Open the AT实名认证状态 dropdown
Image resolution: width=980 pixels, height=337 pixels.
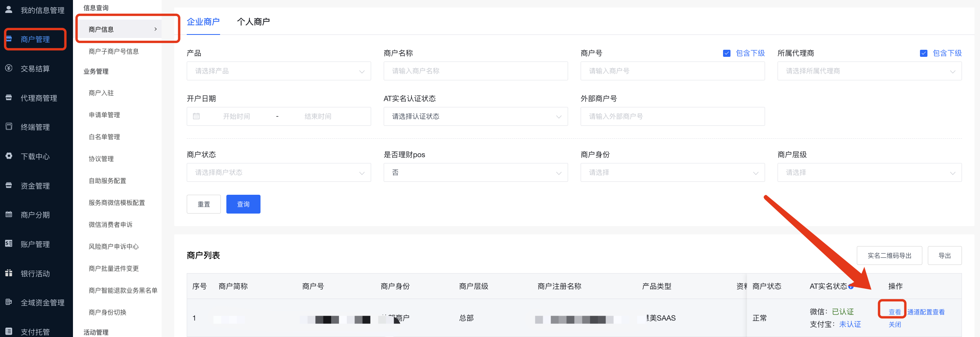476,116
